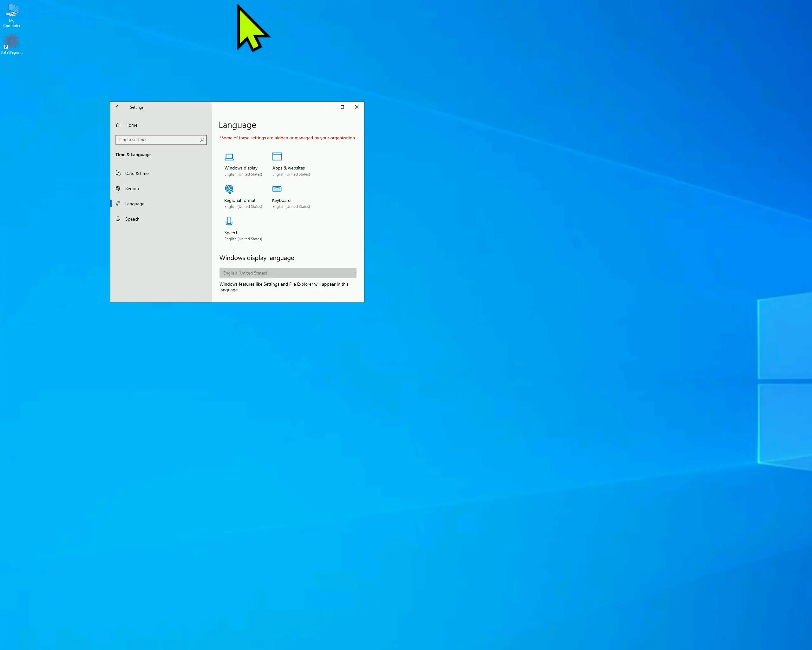Screen dimensions: 812x650
Task: Select Language in the sidebar
Action: click(x=134, y=204)
